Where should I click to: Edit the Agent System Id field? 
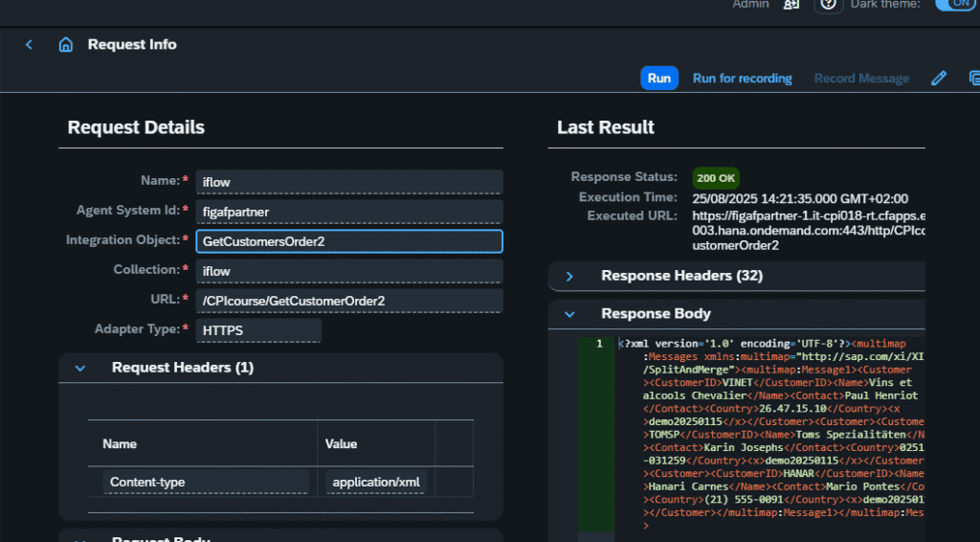click(349, 212)
